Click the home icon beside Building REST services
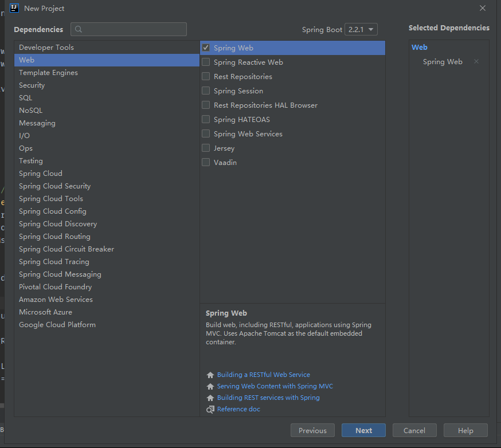Screen dimensions: 501x448 pyautogui.click(x=210, y=398)
